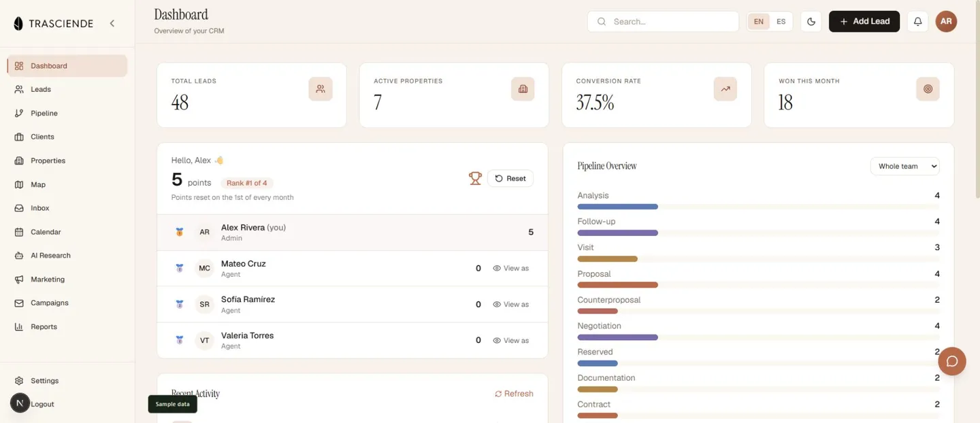View as Valeria Torres
Viewport: 980px width, 423px height.
click(x=511, y=340)
